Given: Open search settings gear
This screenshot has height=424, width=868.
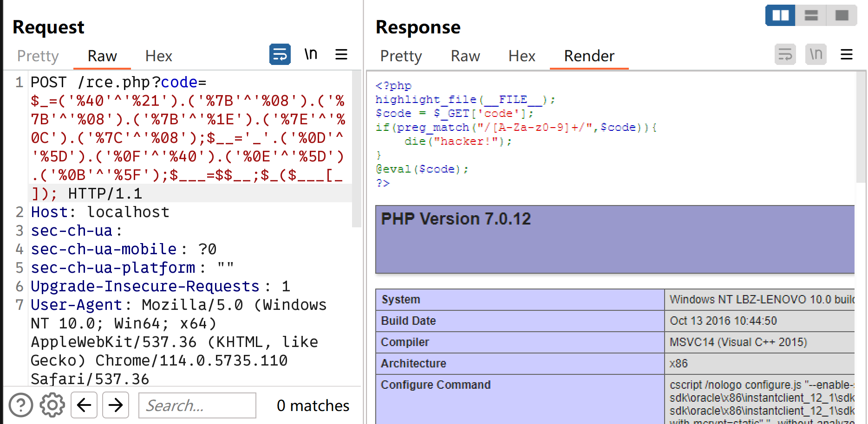Looking at the screenshot, I should click(52, 405).
